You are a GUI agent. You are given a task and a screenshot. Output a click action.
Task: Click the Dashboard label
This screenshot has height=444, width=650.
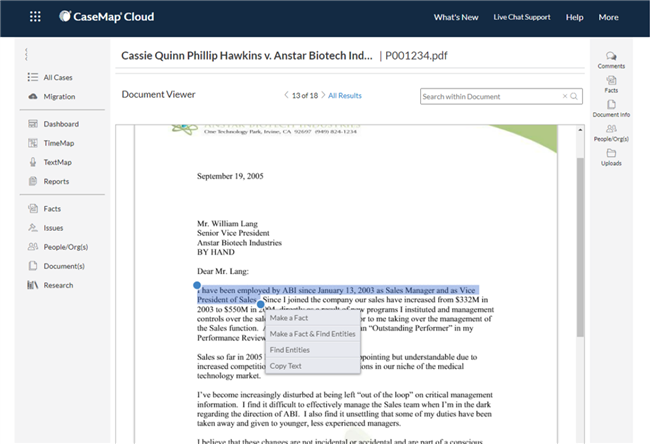point(61,124)
